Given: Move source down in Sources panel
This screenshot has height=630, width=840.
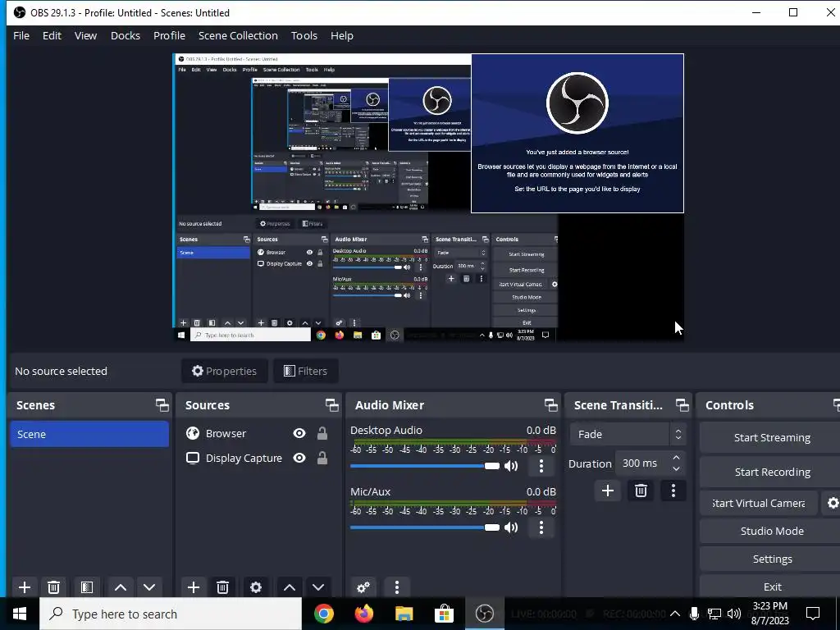Looking at the screenshot, I should [x=318, y=587].
